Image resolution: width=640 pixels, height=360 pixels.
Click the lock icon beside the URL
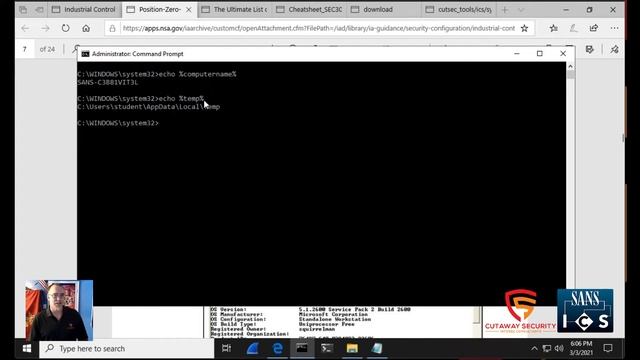[112, 28]
